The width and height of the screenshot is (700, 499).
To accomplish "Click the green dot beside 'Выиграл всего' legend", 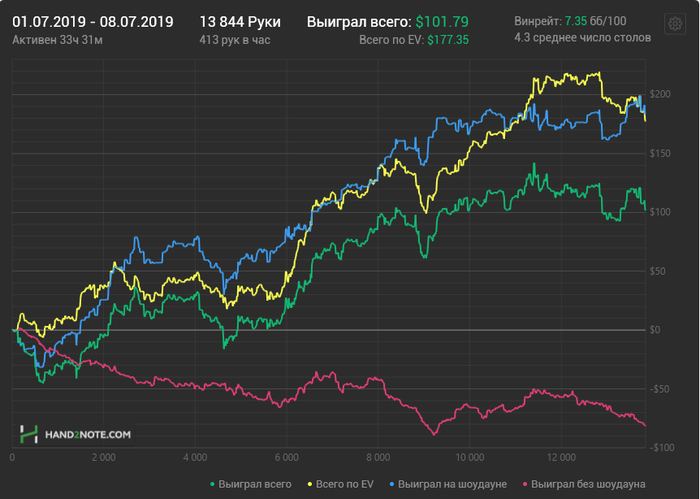I will pos(212,484).
